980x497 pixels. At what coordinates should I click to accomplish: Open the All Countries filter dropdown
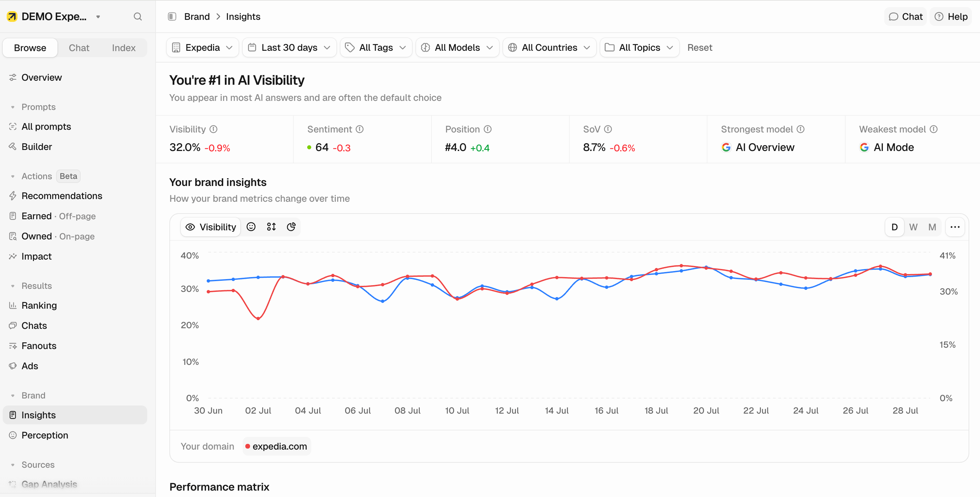(x=549, y=47)
